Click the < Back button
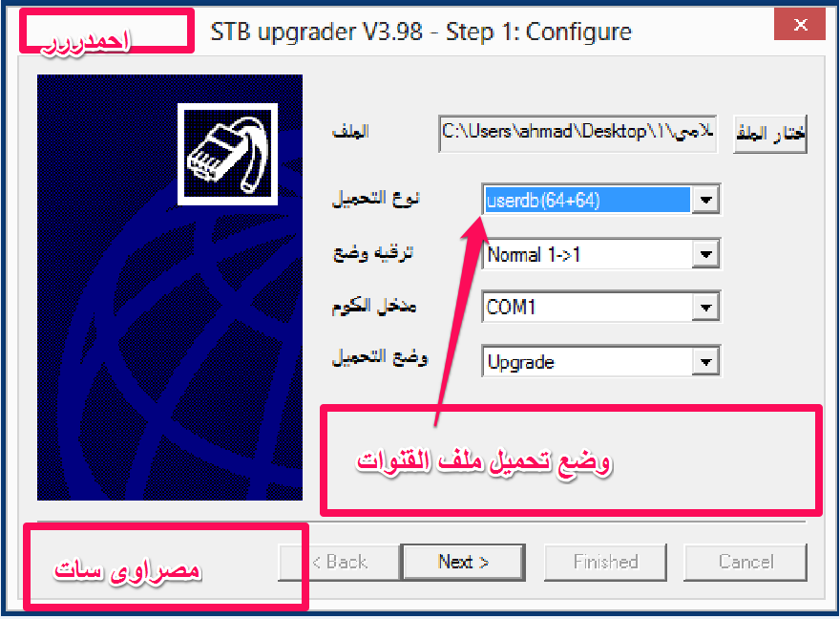 [x=339, y=563]
